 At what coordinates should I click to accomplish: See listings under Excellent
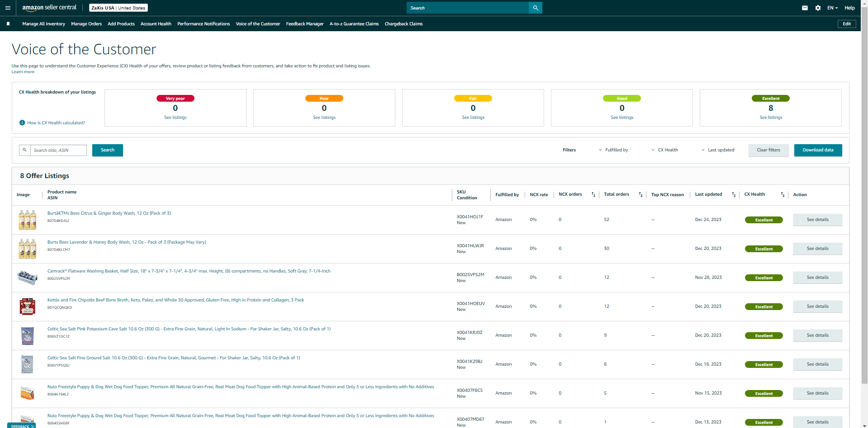point(771,118)
